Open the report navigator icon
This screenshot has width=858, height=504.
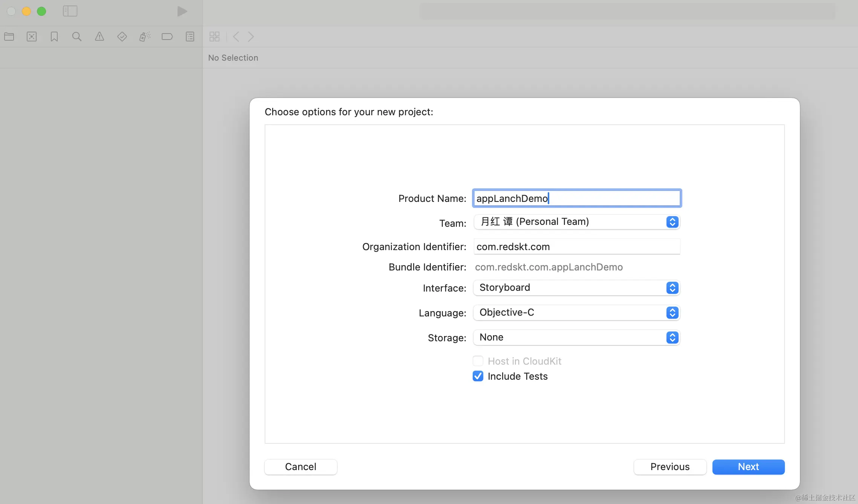pos(190,37)
